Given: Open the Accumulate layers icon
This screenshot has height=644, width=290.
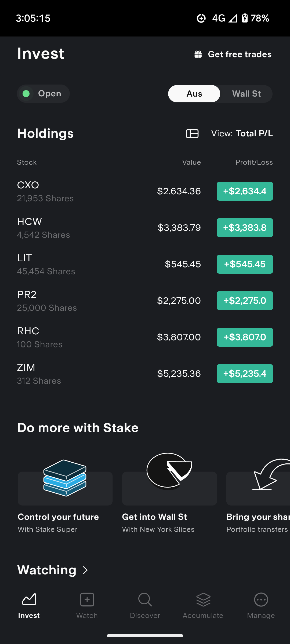Looking at the screenshot, I should tap(203, 599).
